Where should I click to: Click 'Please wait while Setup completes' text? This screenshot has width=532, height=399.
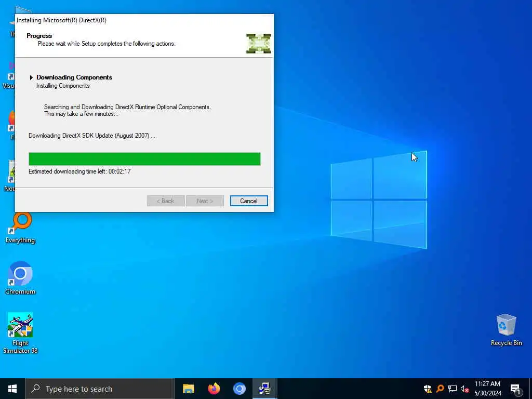107,44
